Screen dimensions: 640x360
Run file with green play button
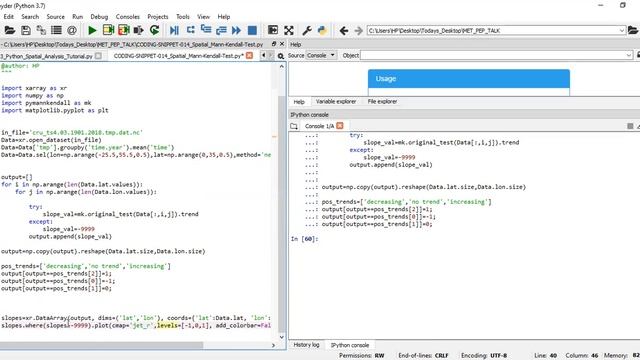pyautogui.click(x=92, y=30)
